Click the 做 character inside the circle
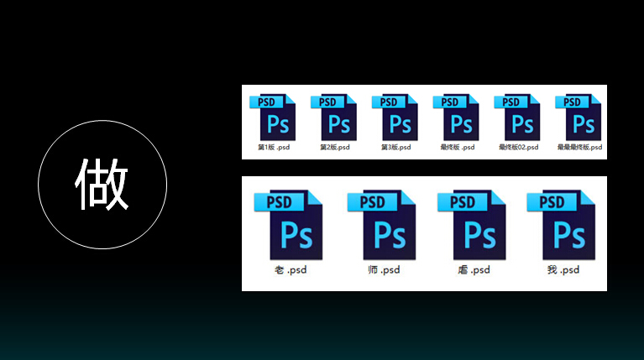The width and height of the screenshot is (644, 360). click(102, 185)
